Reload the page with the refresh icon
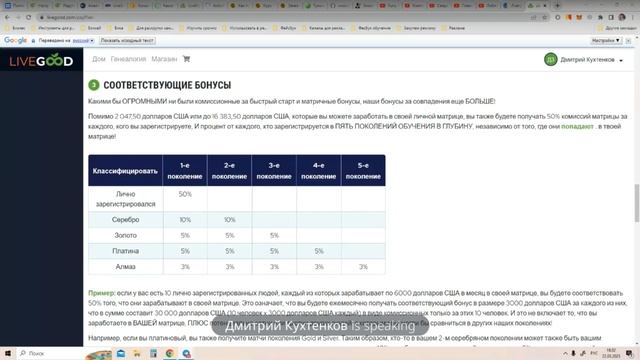Screen dimensions: 640x360 (29, 18)
